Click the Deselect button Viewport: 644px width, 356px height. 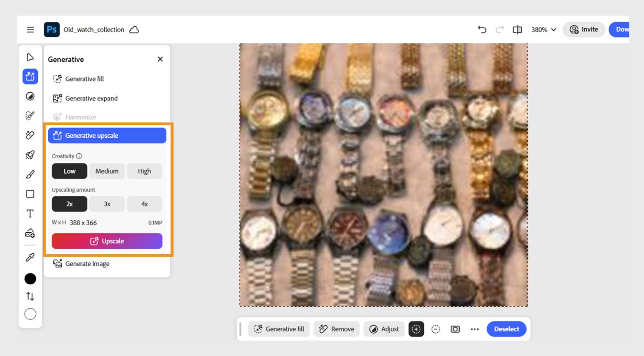pos(506,329)
